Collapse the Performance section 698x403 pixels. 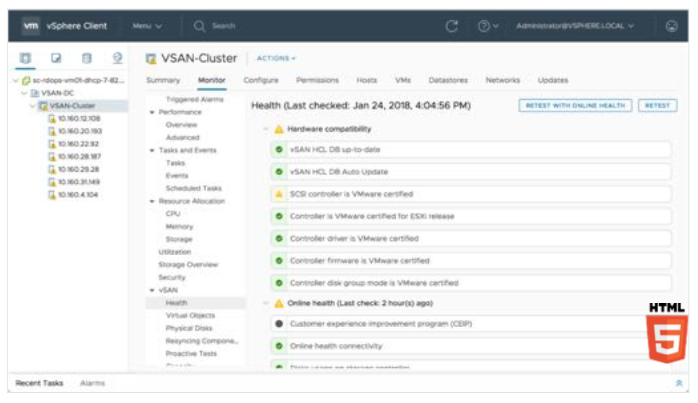tap(152, 112)
